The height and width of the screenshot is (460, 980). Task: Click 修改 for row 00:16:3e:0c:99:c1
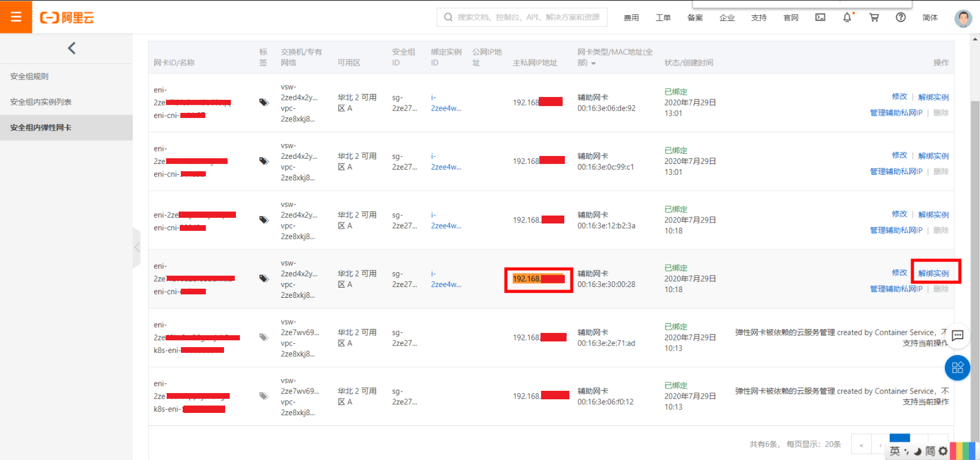[899, 155]
